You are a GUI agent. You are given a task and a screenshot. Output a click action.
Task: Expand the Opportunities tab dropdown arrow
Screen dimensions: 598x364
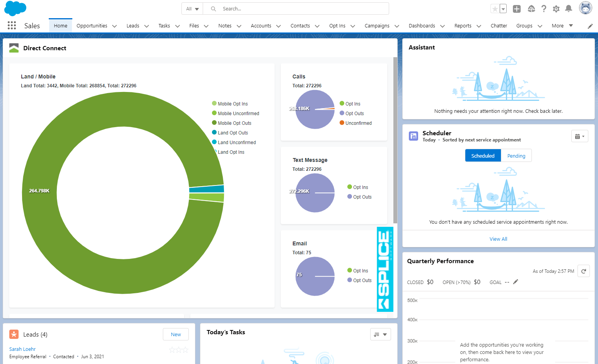(114, 26)
